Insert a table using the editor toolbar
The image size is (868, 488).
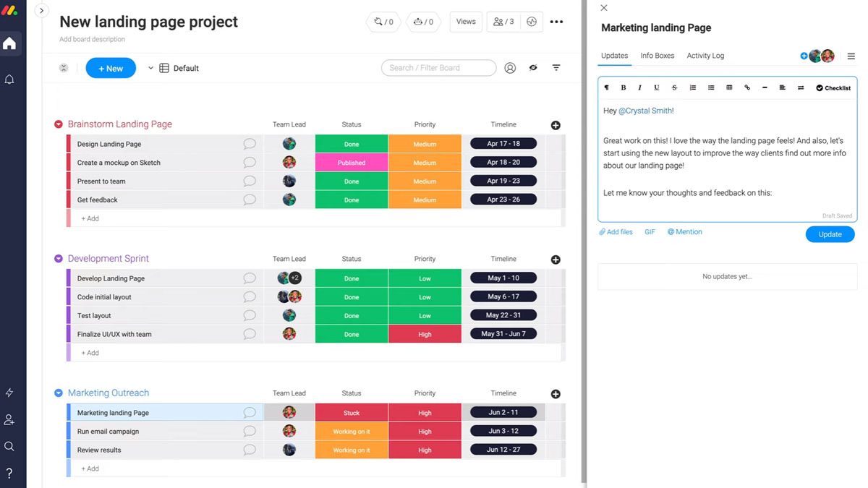[729, 87]
